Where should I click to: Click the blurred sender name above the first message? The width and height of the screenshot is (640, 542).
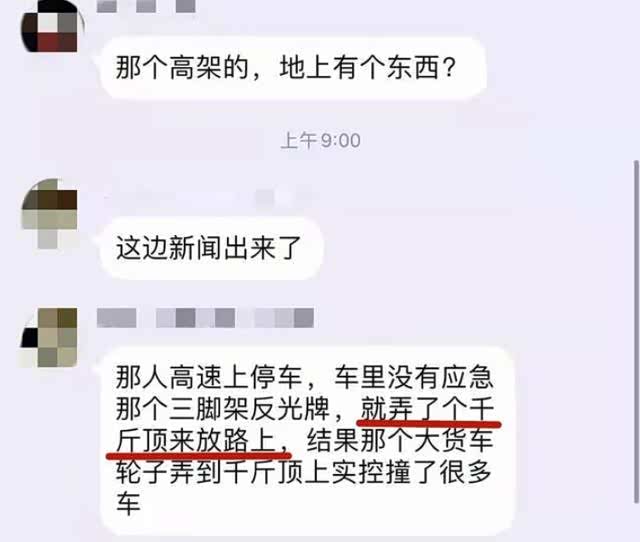coord(146,6)
